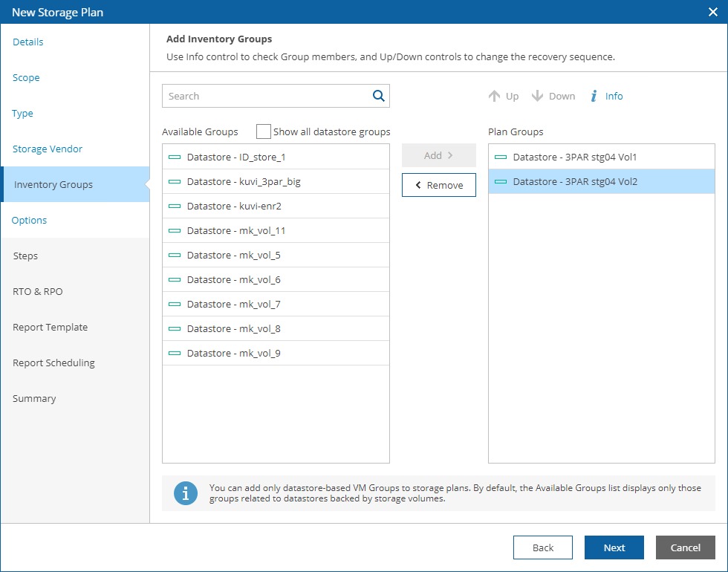Select Datastore - 3PAR stg04 Vol2 in Plan Groups

coord(575,182)
